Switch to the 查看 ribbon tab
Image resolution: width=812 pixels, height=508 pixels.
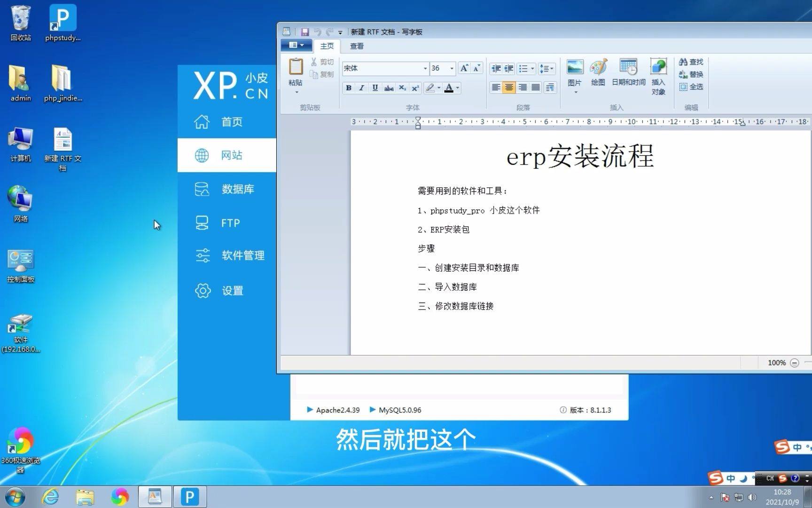point(357,46)
